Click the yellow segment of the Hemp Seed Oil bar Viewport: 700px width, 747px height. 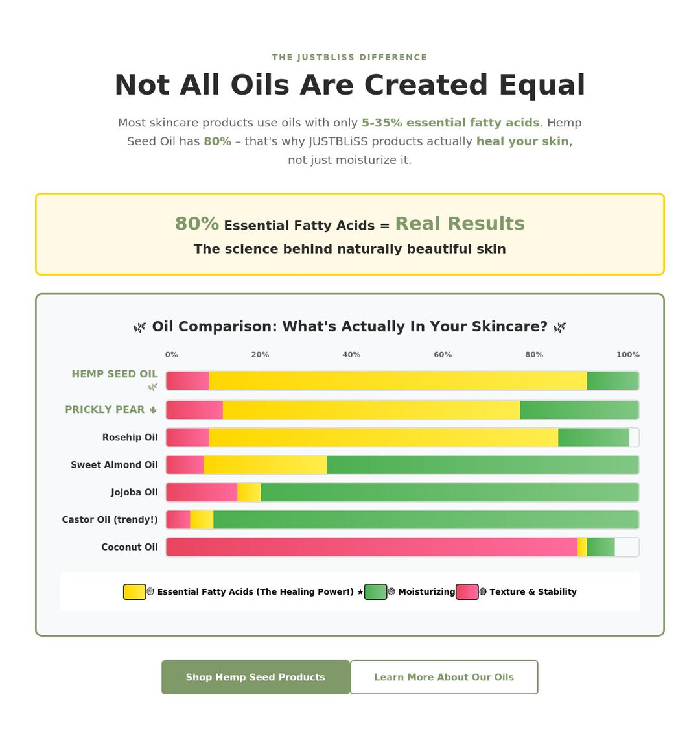coord(397,381)
